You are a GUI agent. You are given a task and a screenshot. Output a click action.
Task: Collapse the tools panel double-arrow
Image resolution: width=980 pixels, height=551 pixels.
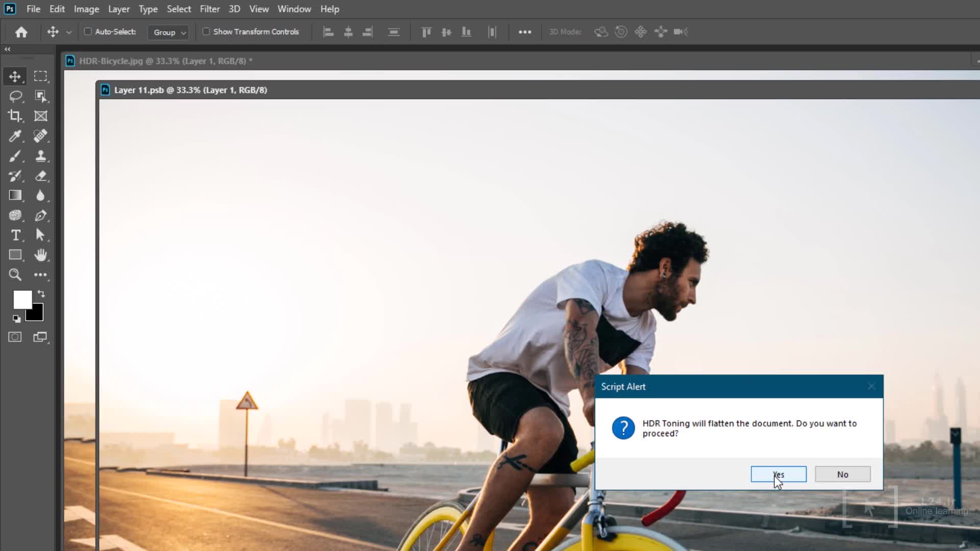pos(7,49)
